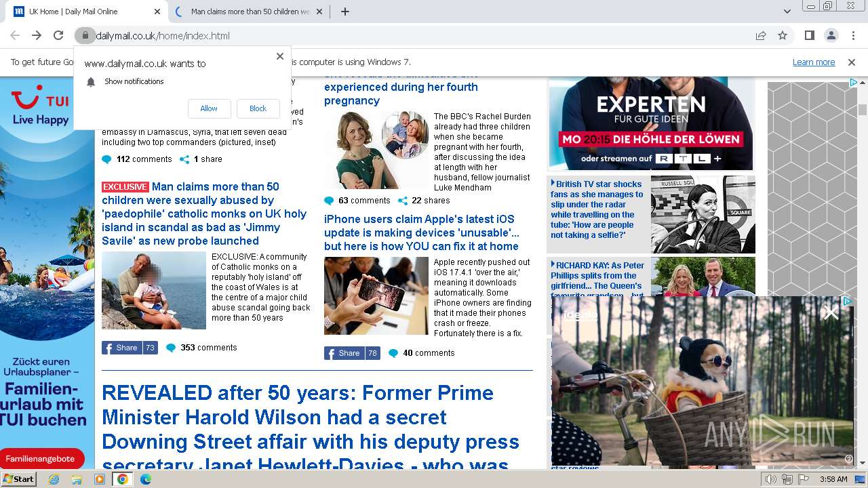Screen dimensions: 868x488
Task: Open the Richard Kay Peter Phillips story
Action: pyautogui.click(x=597, y=279)
